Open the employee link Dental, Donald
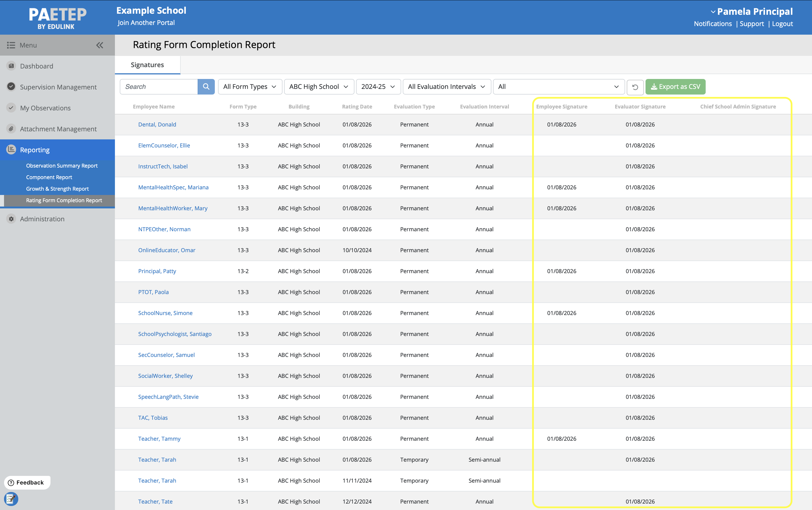The height and width of the screenshot is (510, 812). point(157,124)
